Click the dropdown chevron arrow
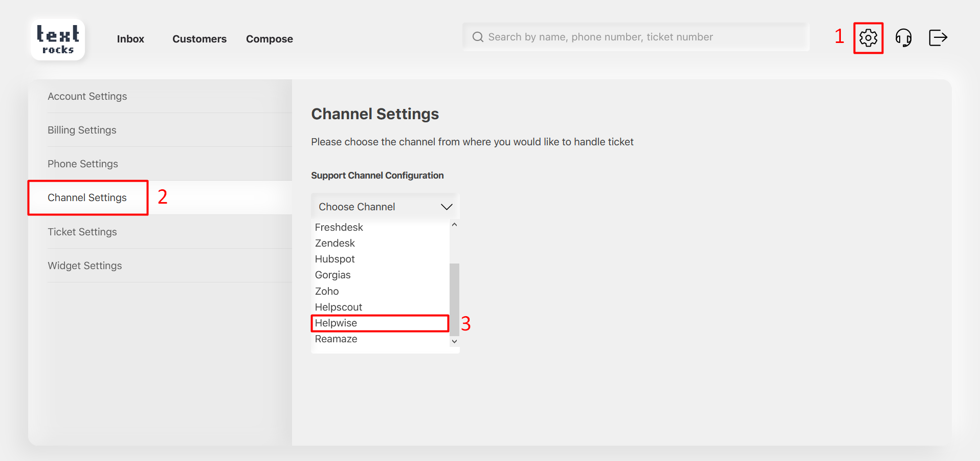The image size is (980, 461). coord(447,207)
